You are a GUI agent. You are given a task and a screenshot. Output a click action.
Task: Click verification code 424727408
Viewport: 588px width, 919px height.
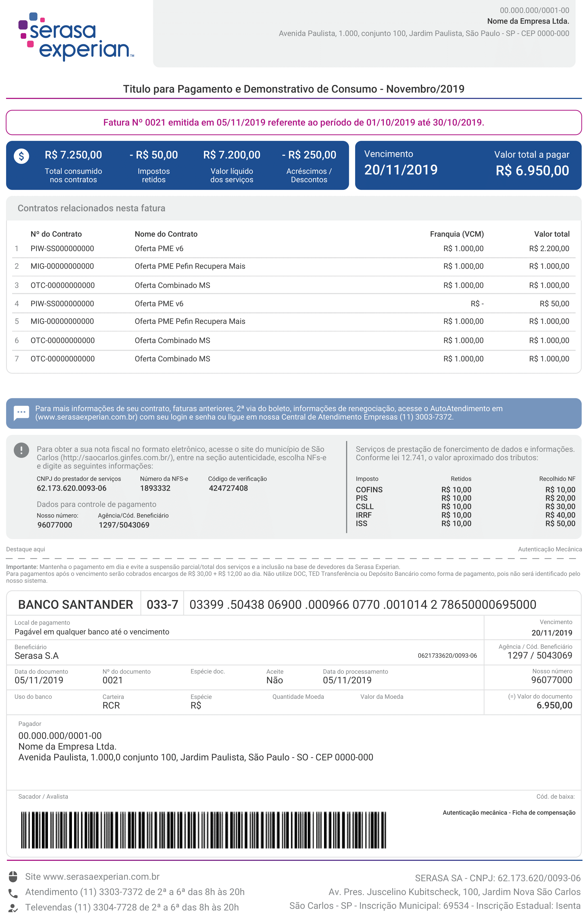pos(228,488)
